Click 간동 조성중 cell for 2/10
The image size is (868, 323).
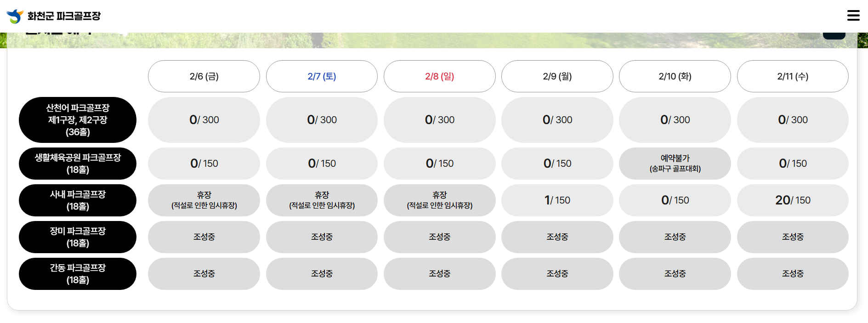tap(675, 274)
